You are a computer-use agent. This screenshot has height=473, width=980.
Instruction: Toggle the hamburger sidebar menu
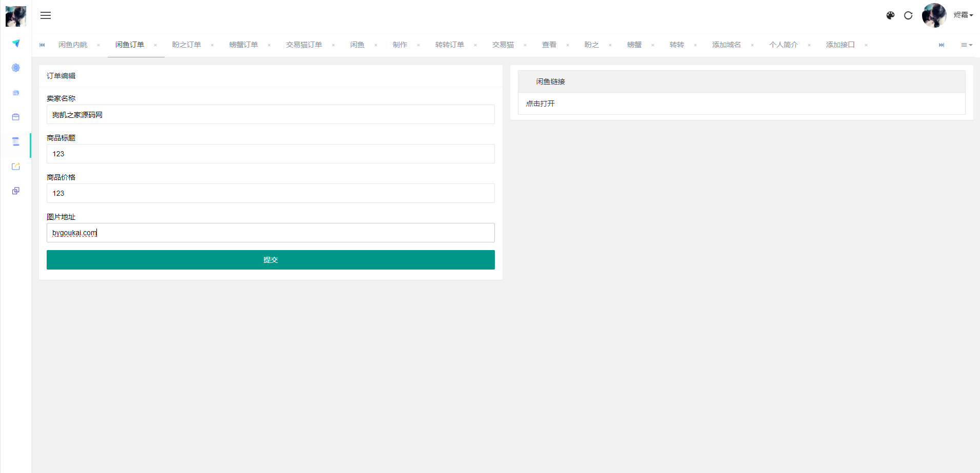tap(46, 15)
